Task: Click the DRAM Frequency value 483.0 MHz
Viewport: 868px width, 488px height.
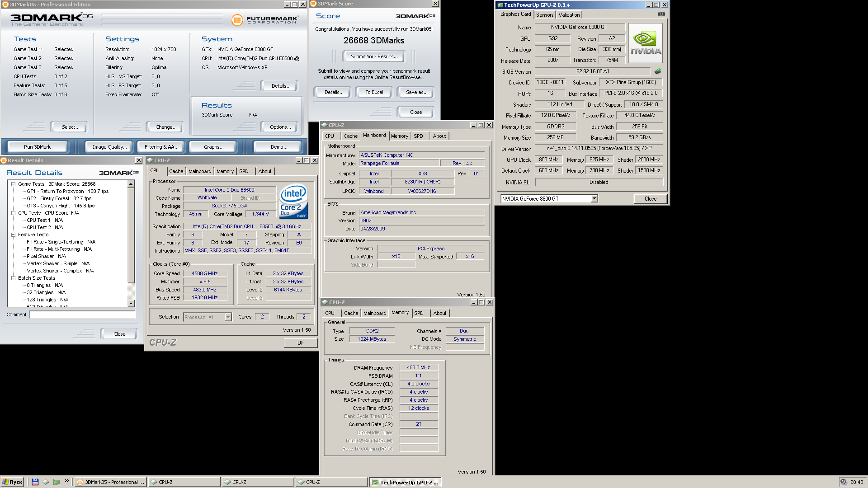Action: pos(418,367)
